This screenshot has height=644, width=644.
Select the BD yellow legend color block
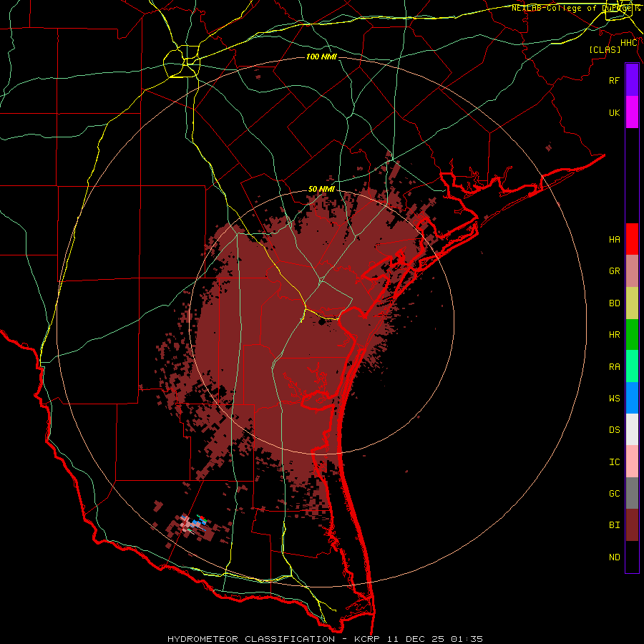click(x=632, y=303)
